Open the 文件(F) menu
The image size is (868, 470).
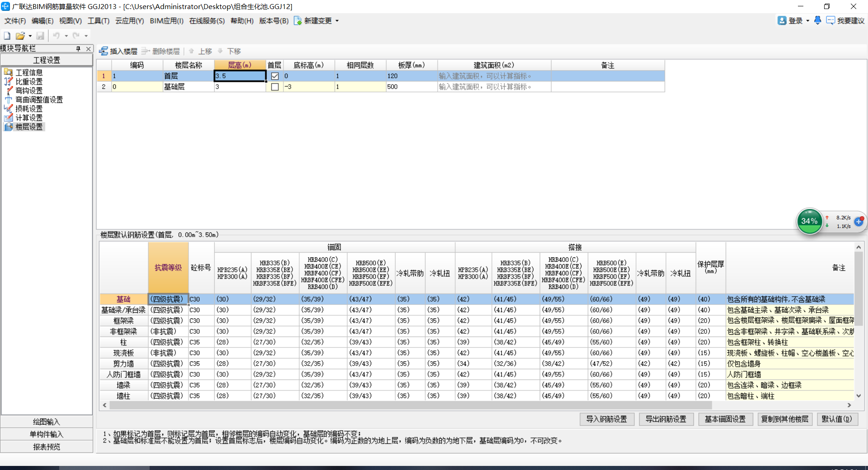(x=15, y=21)
